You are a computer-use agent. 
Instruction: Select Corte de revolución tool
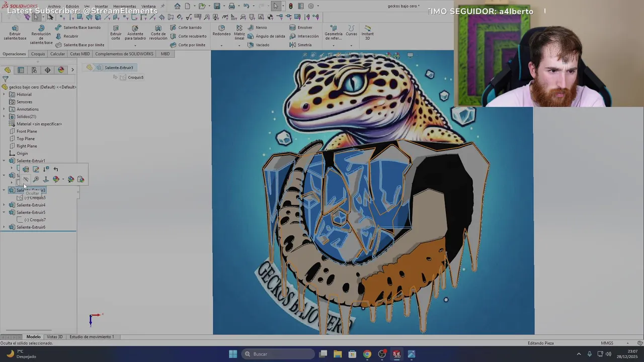pos(158,33)
